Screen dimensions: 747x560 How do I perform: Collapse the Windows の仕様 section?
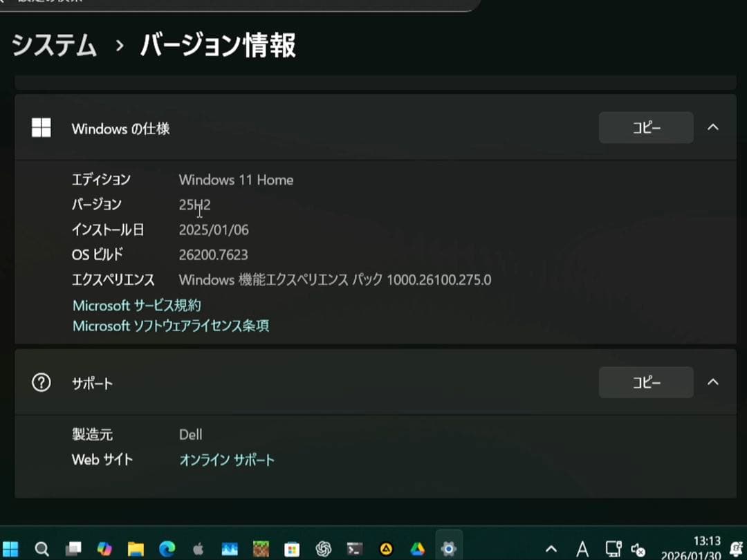pyautogui.click(x=712, y=127)
